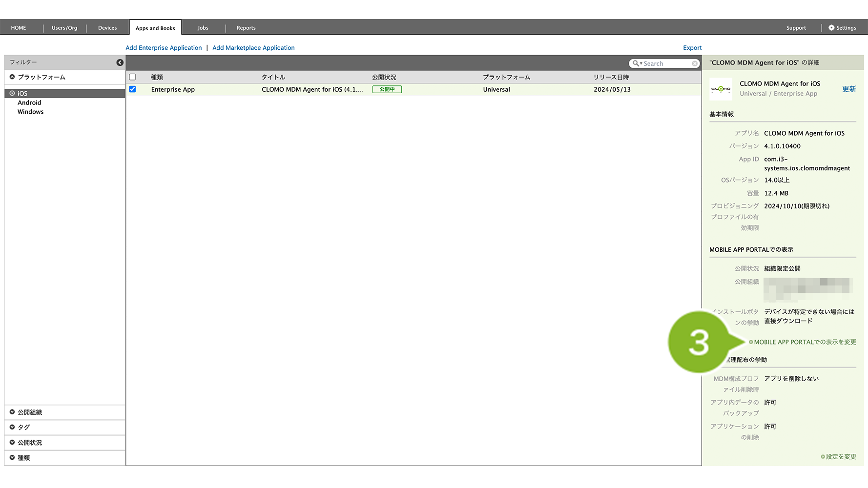Click MOBILE APP PORTALでの表示を変更 link
This screenshot has height=488, width=868.
(x=805, y=342)
